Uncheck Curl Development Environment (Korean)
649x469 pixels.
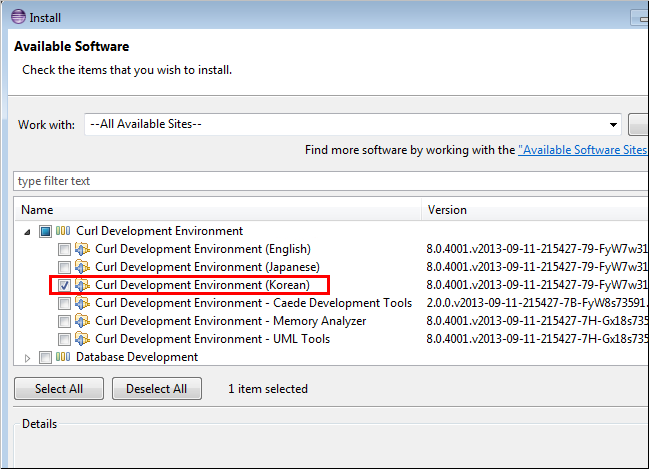coord(64,285)
